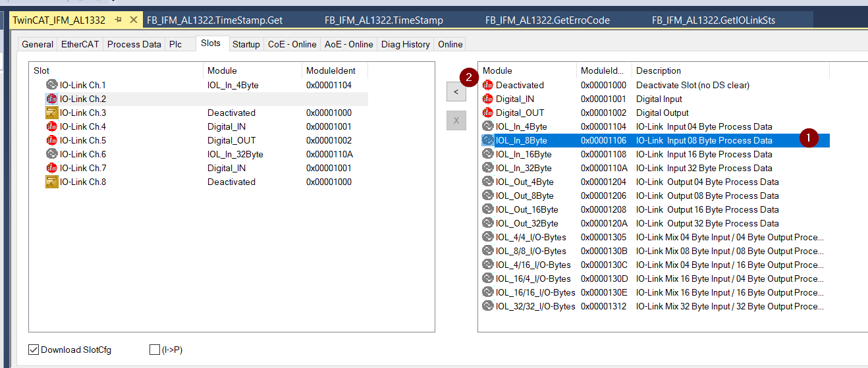Sort slots by the Slot column header
Screen dimensions: 868x368
pos(118,70)
